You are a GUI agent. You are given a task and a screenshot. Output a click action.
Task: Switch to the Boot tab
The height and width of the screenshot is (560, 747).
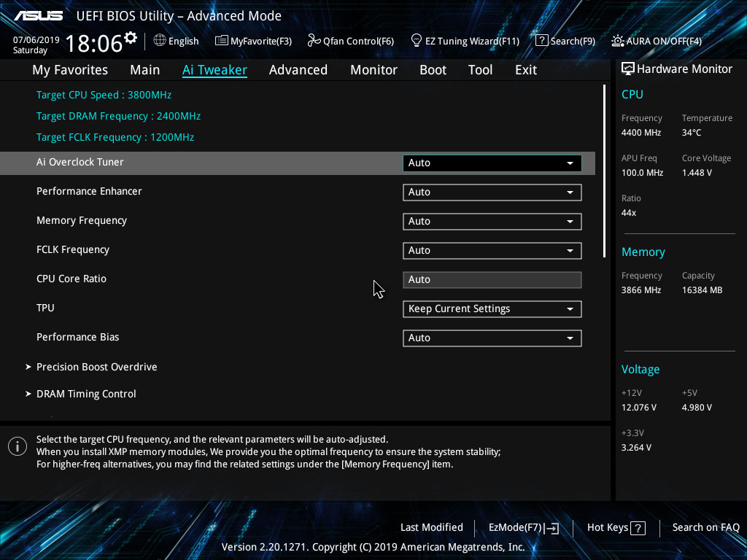coord(433,70)
